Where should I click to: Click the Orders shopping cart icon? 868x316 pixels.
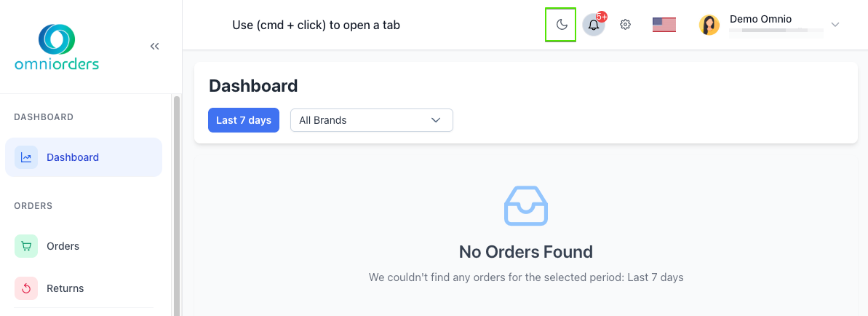coord(26,246)
